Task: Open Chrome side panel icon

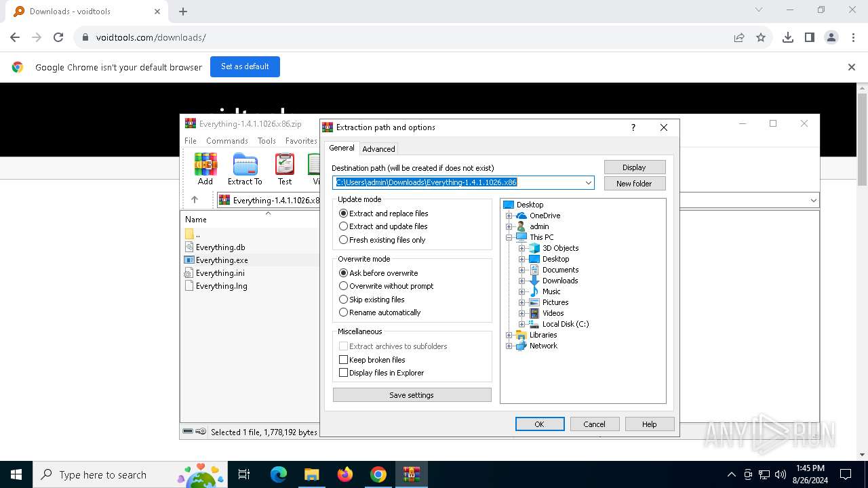Action: pyautogui.click(x=809, y=37)
